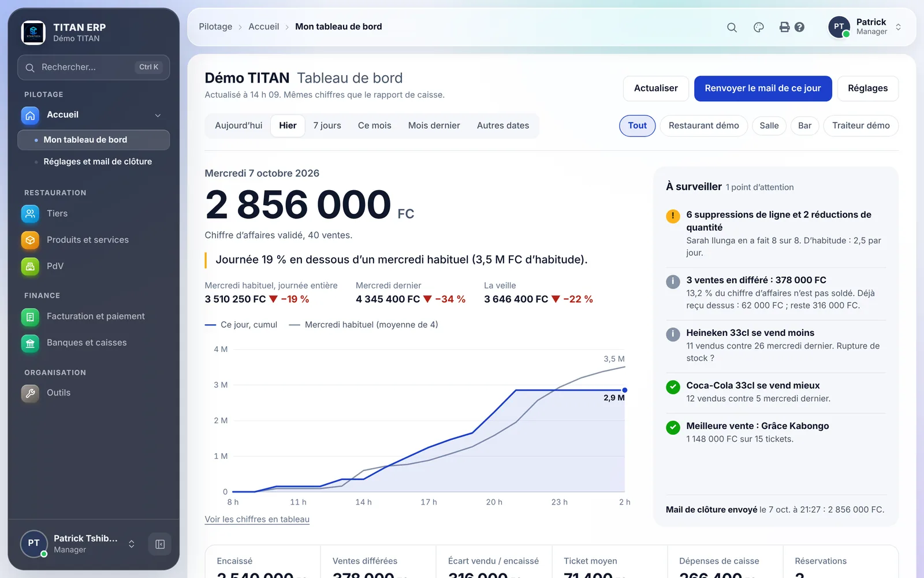Switch to Ce mois period
The image size is (924, 578).
tap(374, 126)
